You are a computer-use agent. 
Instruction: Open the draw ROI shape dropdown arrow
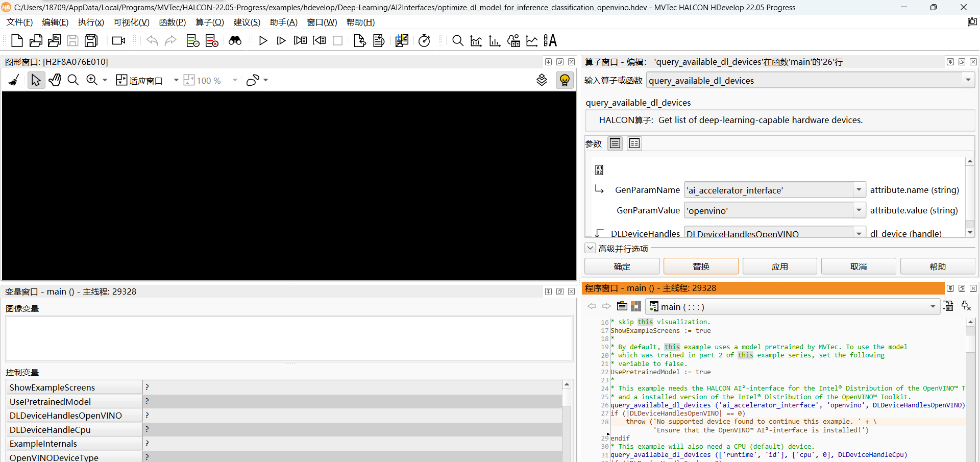pos(266,80)
